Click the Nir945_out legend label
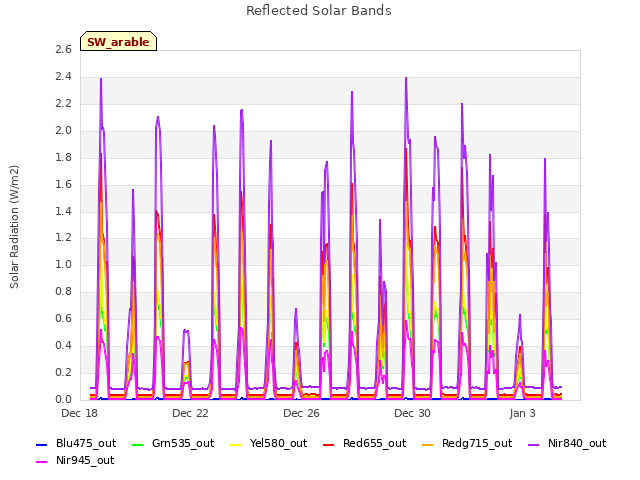 pos(85,460)
